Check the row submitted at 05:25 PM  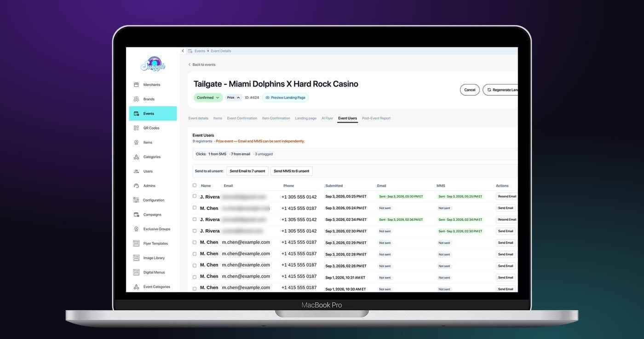(195, 196)
